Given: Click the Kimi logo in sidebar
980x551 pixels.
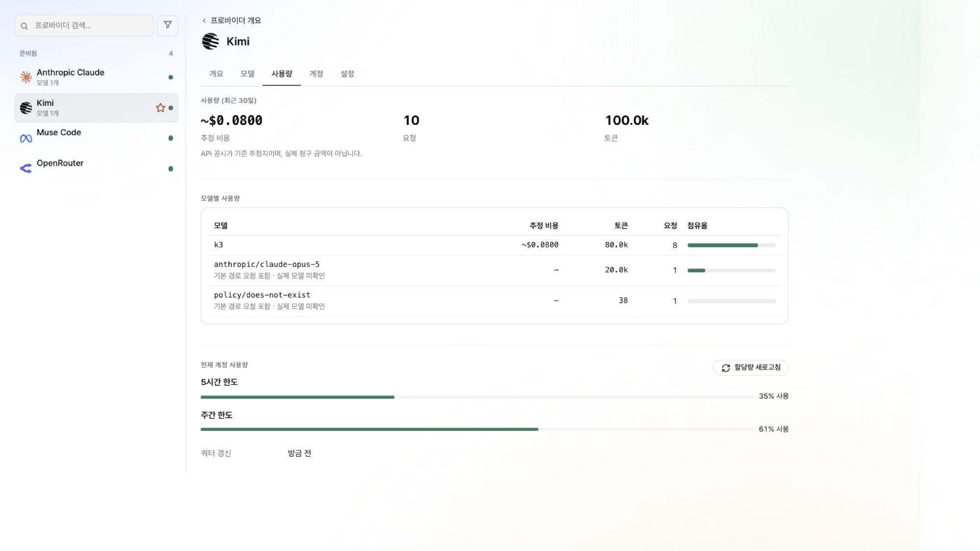Looking at the screenshot, I should click(x=26, y=108).
